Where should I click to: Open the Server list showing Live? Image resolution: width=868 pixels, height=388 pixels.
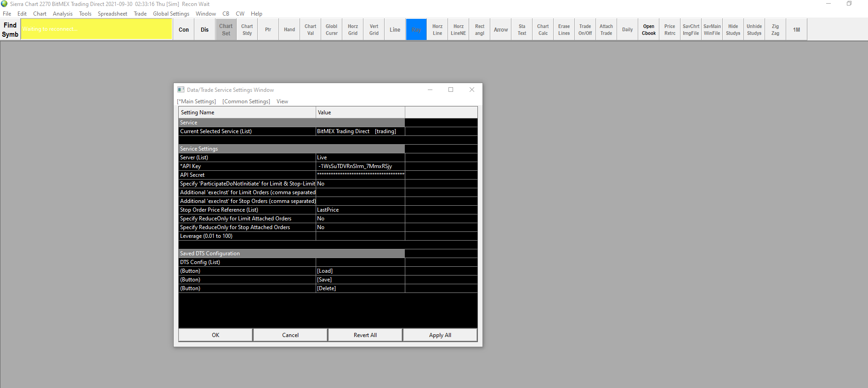tap(360, 157)
